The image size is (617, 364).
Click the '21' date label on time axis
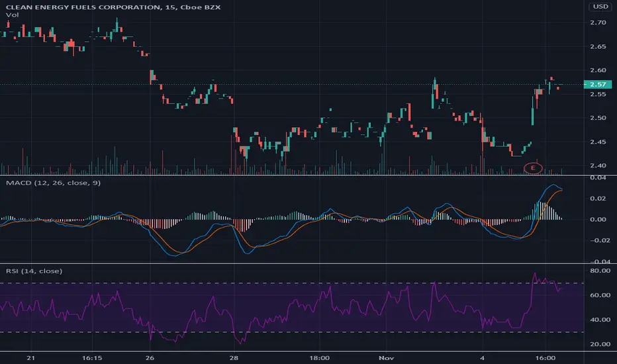click(x=30, y=357)
